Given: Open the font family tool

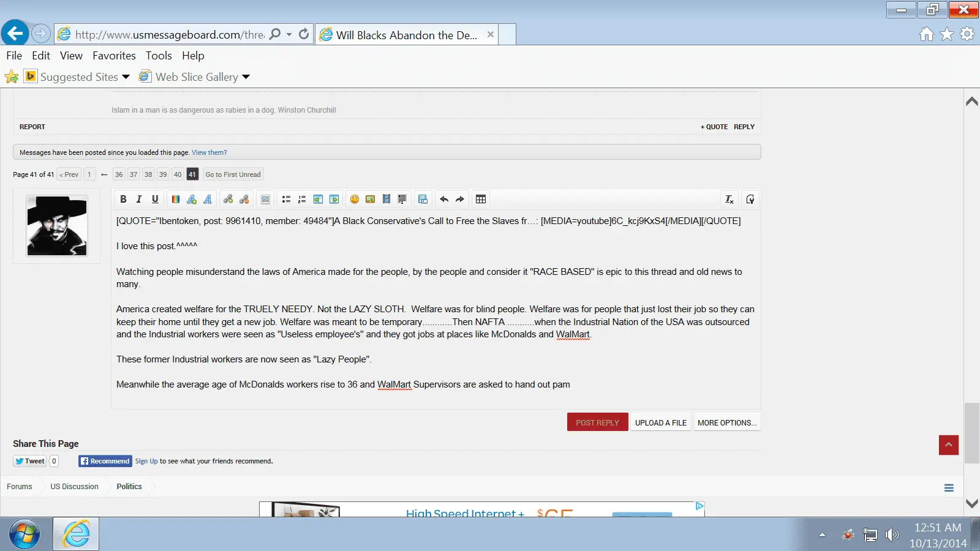Looking at the screenshot, I should tap(208, 199).
